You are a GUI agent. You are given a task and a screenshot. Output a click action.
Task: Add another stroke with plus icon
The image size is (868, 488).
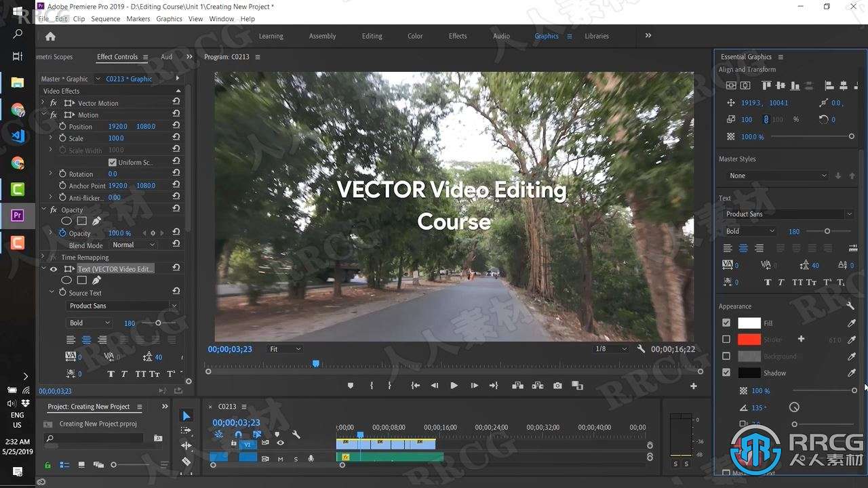pos(801,339)
